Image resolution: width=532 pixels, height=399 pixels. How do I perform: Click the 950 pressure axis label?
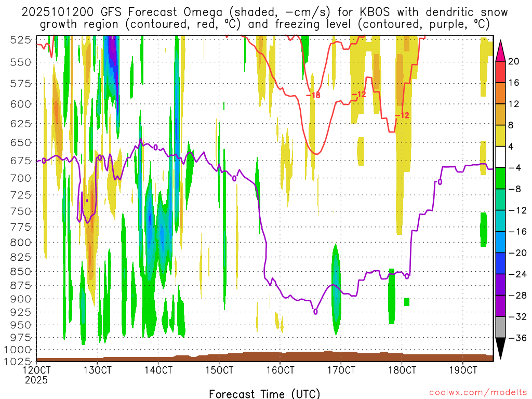click(21, 325)
